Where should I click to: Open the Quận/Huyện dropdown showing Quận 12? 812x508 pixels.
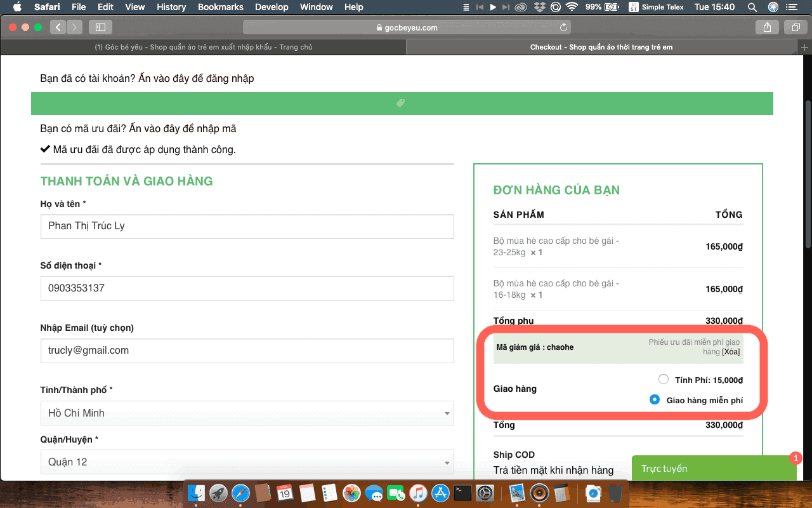(247, 462)
